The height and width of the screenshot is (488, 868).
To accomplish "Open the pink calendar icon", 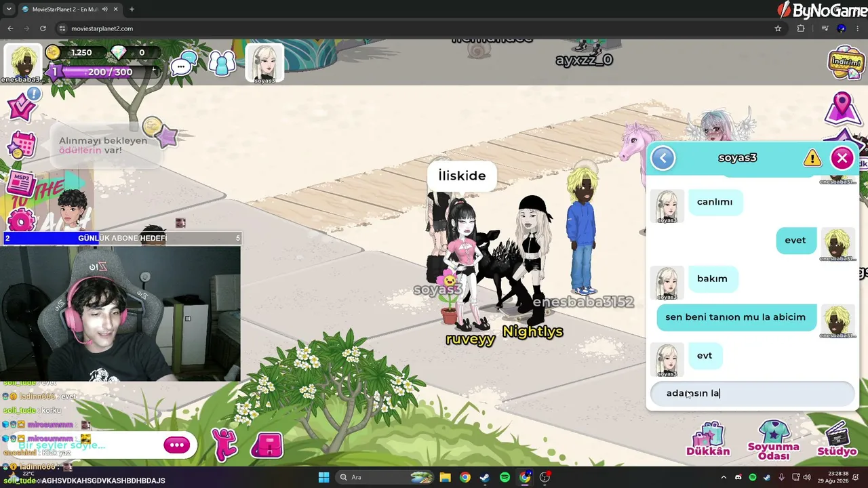I will (22, 144).
